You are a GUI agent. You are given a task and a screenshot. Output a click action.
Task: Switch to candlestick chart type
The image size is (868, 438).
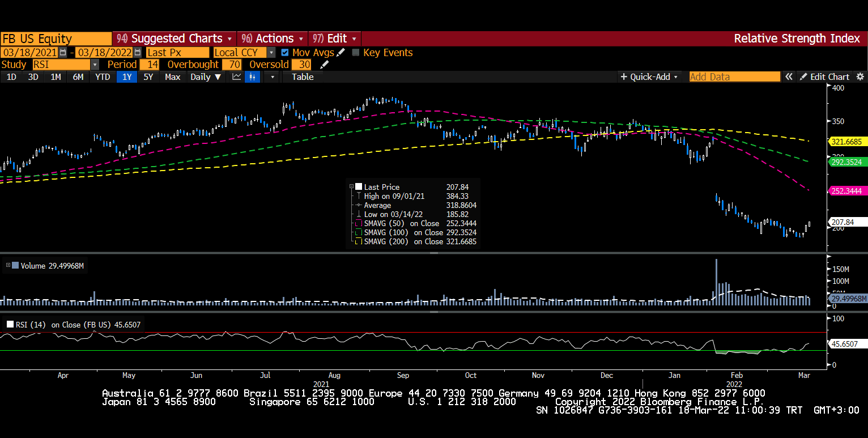pos(253,77)
